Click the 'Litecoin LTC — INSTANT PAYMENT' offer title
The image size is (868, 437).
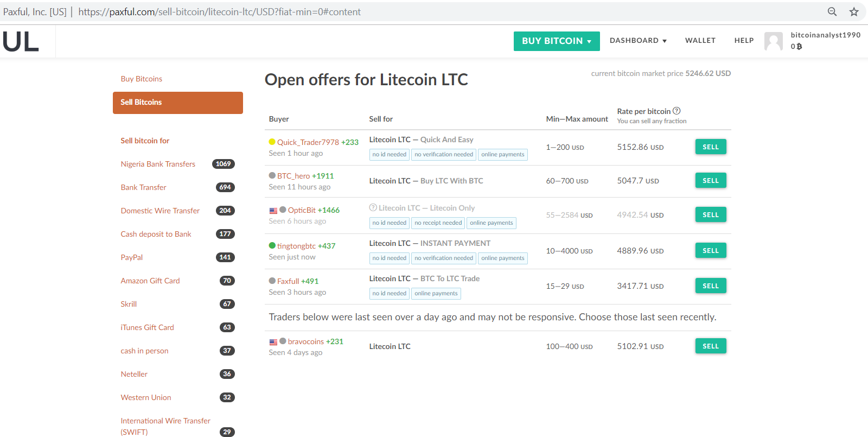click(x=430, y=243)
